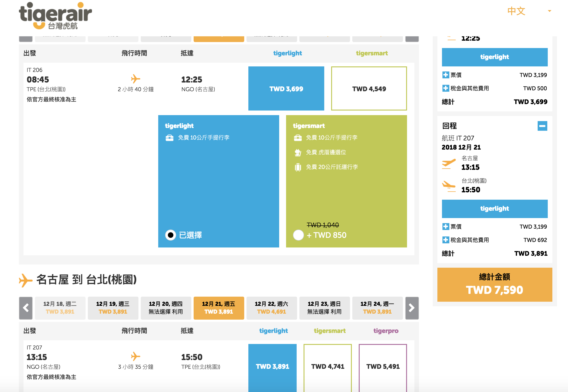The width and height of the screenshot is (568, 392).
Task: Select tigerlight TWD 3,699 fare for IT 206
Action: [x=286, y=88]
